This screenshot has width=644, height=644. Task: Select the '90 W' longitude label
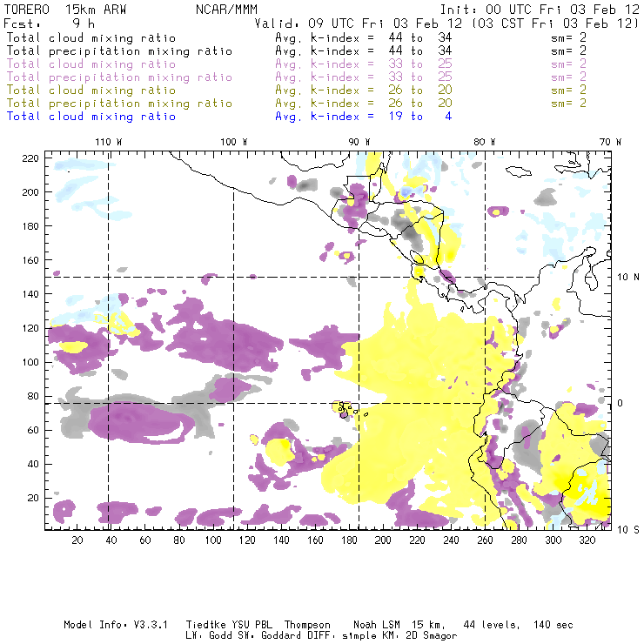(359, 142)
